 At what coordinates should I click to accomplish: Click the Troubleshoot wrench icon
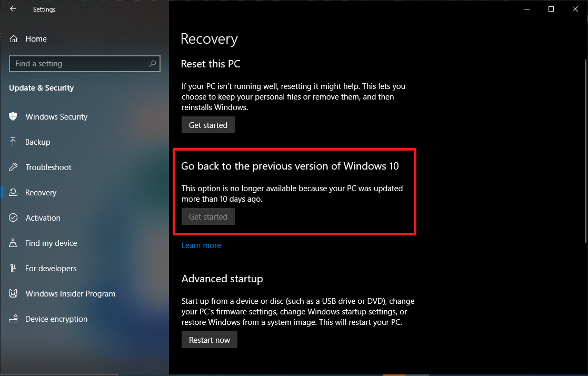pos(13,167)
